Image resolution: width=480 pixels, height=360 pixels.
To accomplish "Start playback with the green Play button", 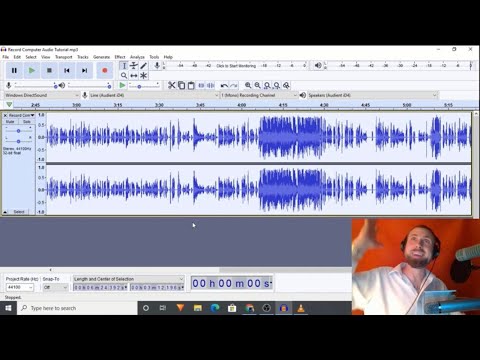I will coord(32,70).
